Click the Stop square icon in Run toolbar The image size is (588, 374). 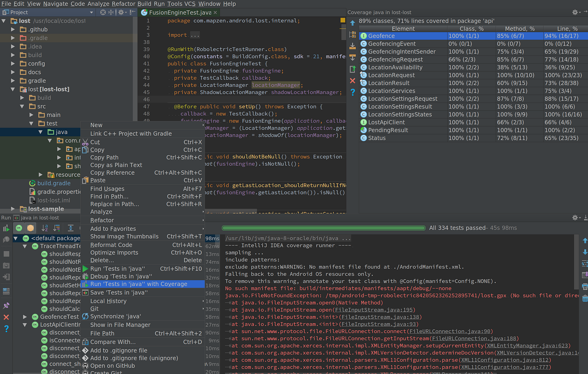coord(6,254)
